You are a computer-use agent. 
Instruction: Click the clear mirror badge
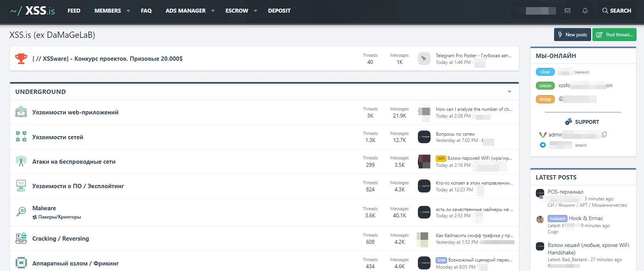545,72
